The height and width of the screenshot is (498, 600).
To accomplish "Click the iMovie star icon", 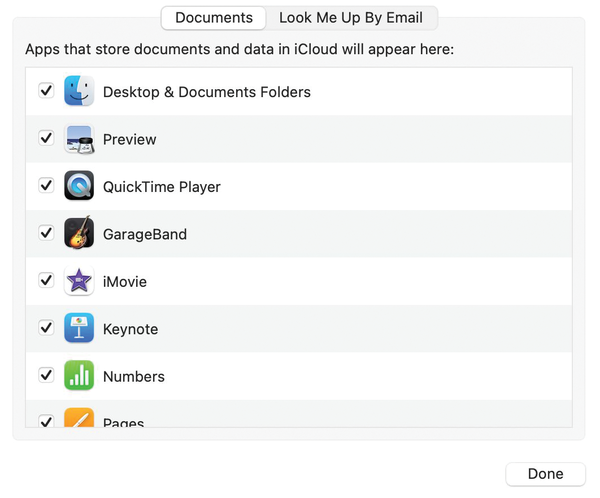I will click(79, 281).
